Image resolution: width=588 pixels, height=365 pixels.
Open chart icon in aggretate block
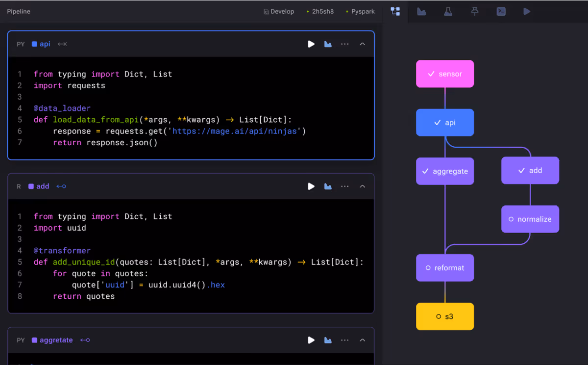pos(328,340)
